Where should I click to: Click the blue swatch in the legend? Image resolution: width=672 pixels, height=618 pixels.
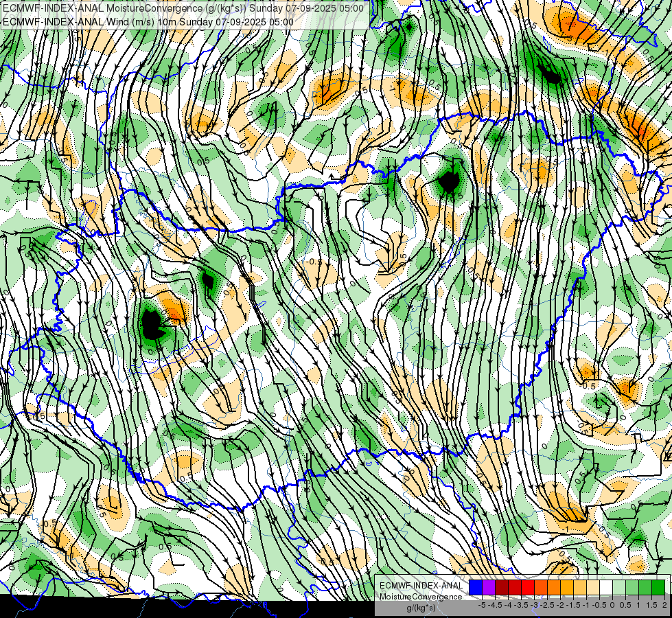click(476, 588)
